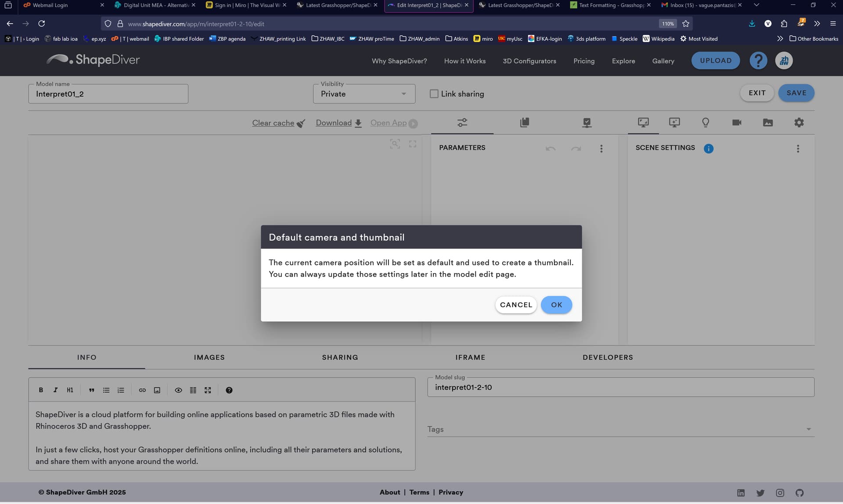The width and height of the screenshot is (843, 504).
Task: Click the Clear cache link
Action: (273, 123)
